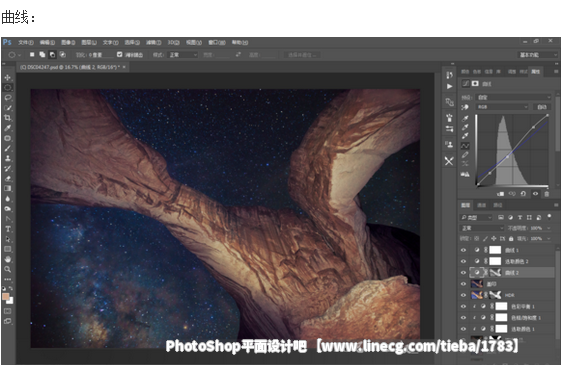Hide the 曲线 2 layer
574x365 pixels.
463,272
